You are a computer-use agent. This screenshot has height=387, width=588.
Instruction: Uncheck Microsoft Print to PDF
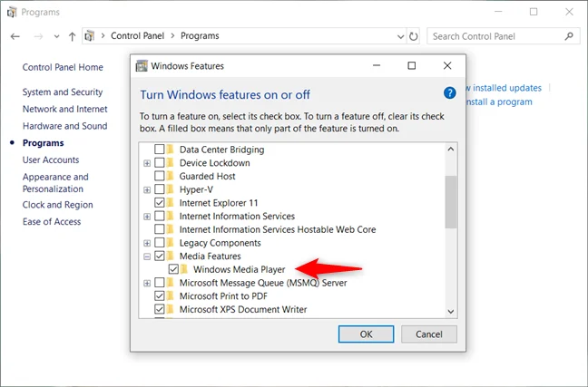click(x=160, y=295)
